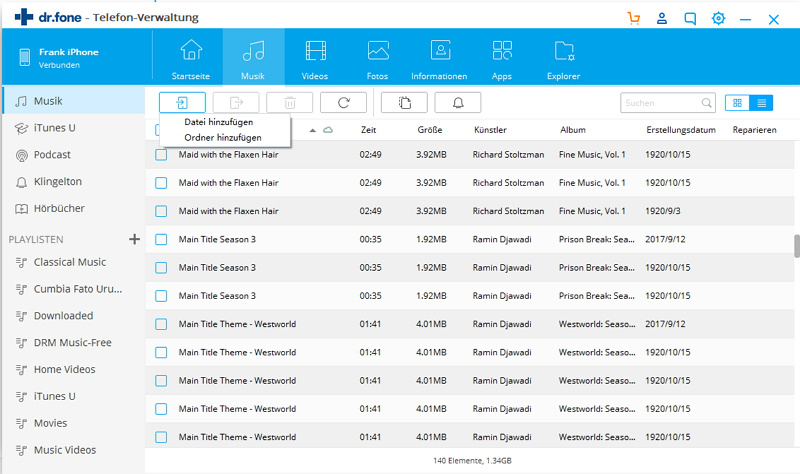Click the dr.fone logo
Screen dimensions: 800x474
48,17
